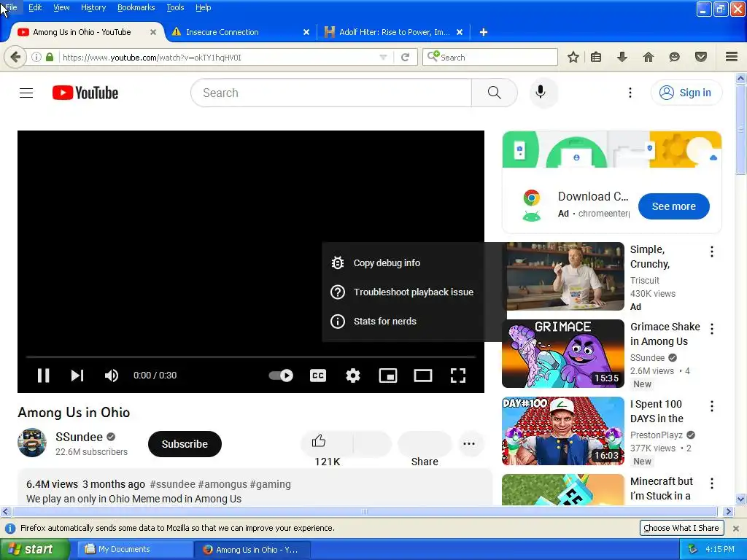Open player settings gear icon
This screenshot has height=560, width=747.
(353, 376)
